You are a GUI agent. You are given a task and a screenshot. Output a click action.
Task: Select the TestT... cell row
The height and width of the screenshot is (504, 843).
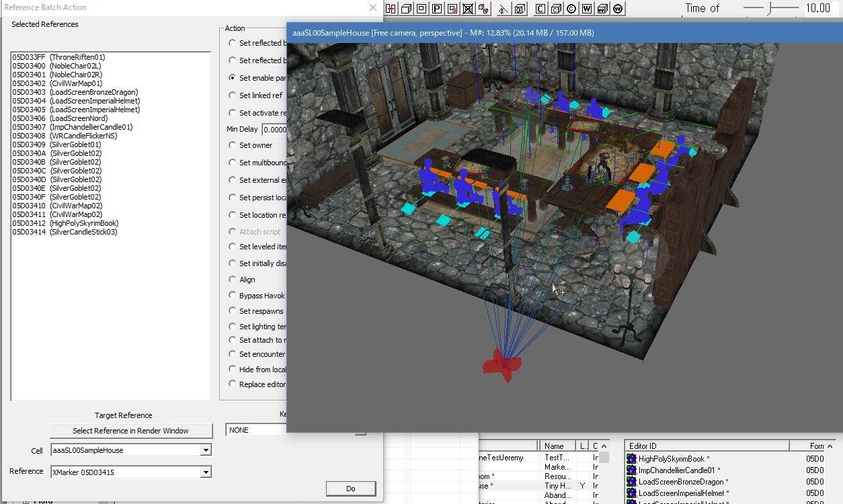click(538, 458)
